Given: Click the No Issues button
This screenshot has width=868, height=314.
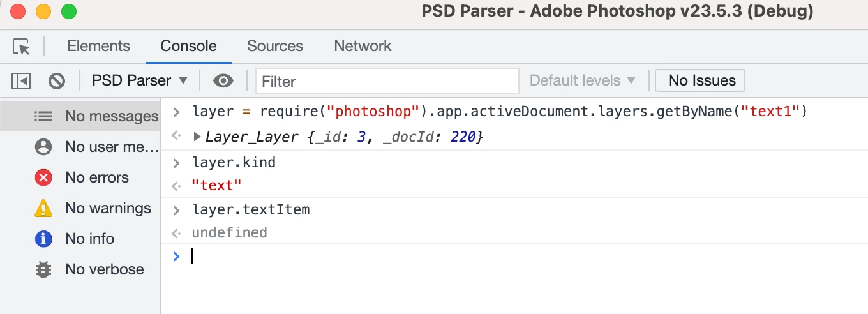Looking at the screenshot, I should click(700, 81).
